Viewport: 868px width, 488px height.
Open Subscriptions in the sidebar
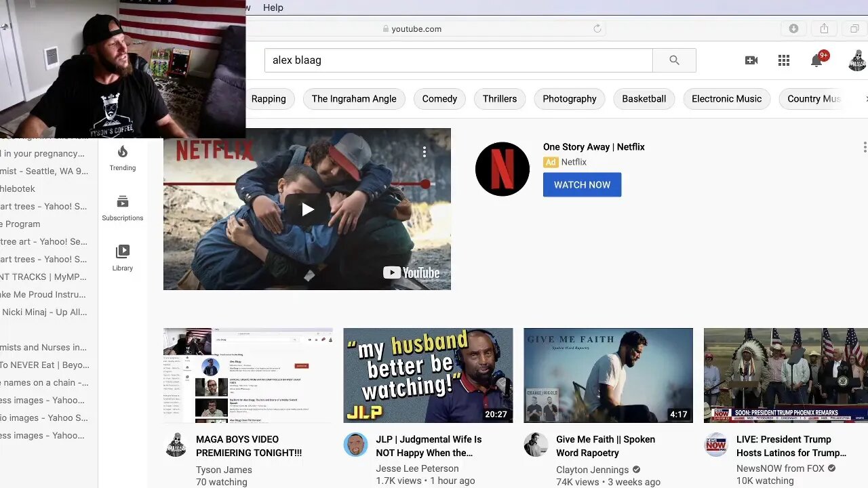[123, 207]
